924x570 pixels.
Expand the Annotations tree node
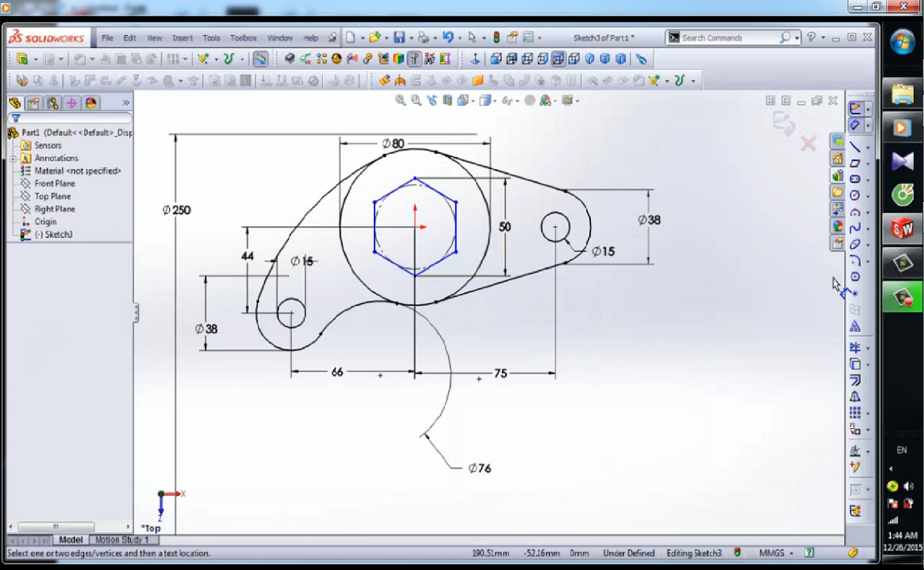coord(13,158)
